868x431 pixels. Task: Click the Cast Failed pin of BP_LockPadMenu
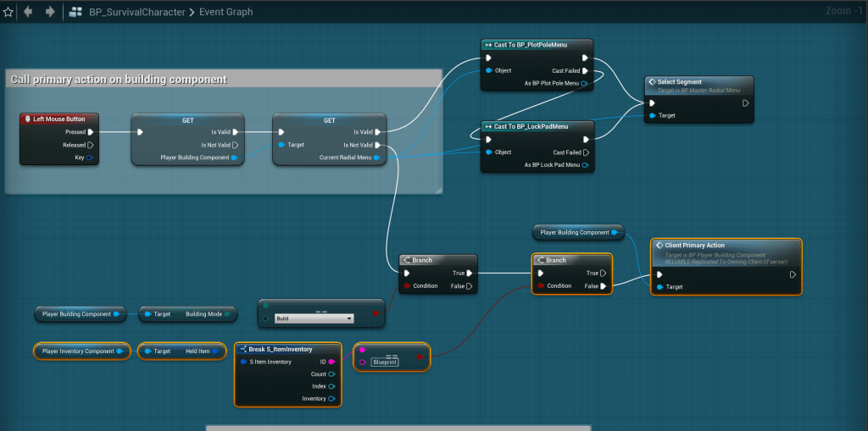coord(585,152)
